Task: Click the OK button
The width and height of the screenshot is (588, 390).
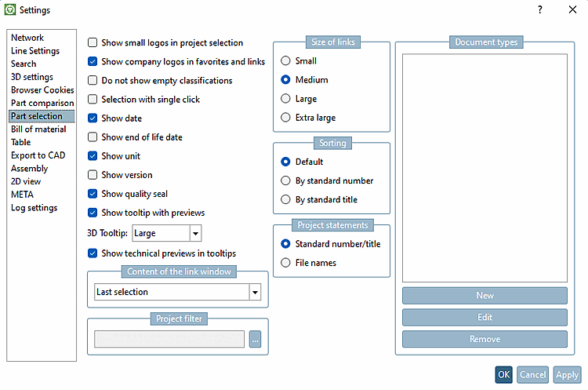Action: [x=503, y=375]
